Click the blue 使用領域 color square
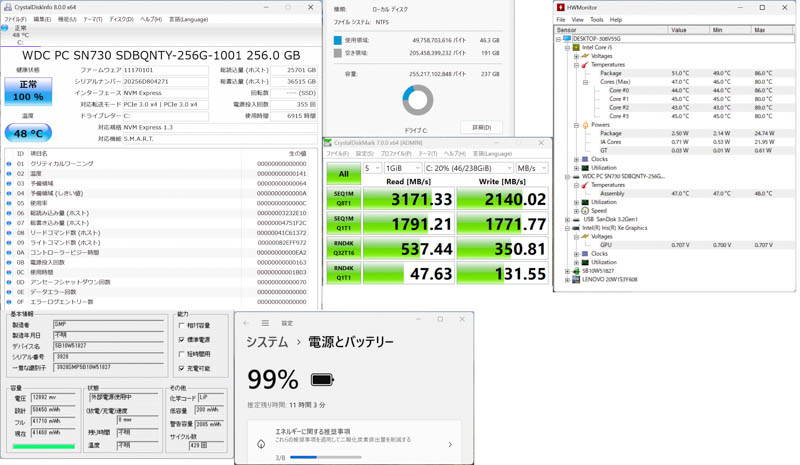Screen dimensions: 800x465 pyautogui.click(x=338, y=40)
